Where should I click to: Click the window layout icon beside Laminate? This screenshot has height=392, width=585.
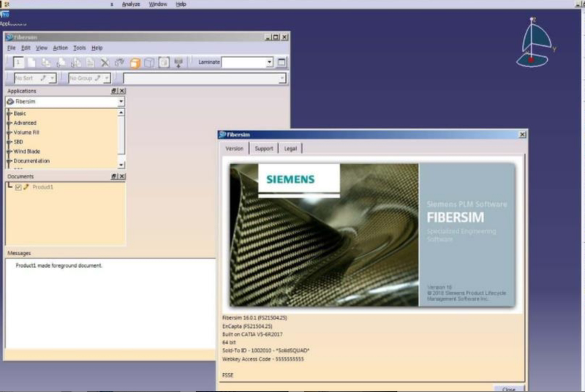[282, 62]
